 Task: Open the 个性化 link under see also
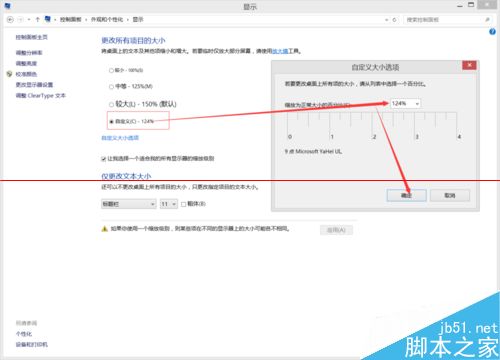[24, 334]
